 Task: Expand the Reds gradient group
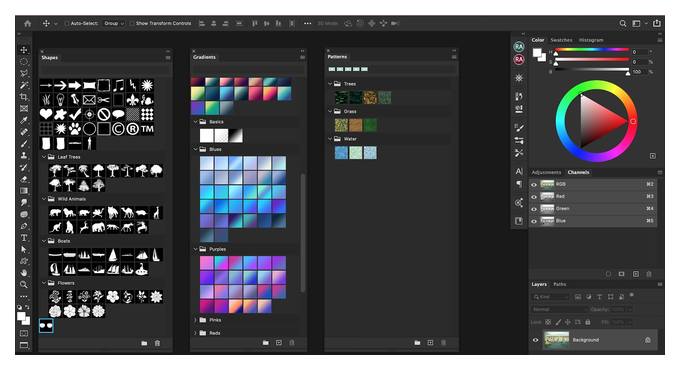pos(195,333)
